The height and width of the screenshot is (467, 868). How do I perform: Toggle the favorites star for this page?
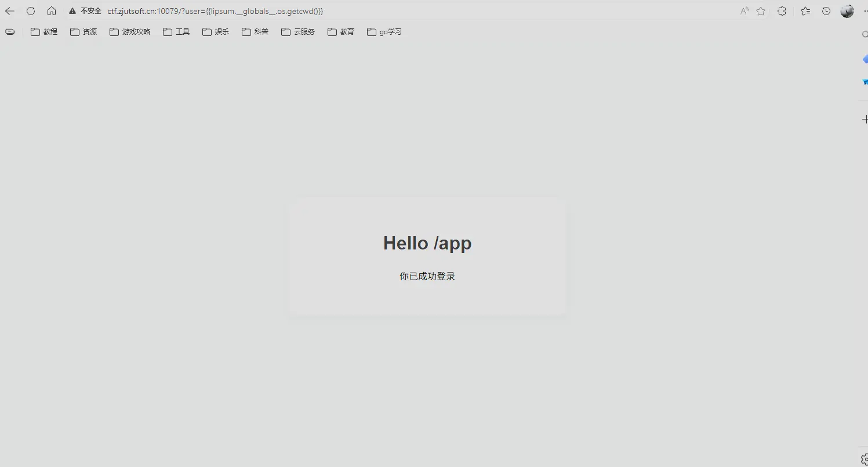pos(761,10)
